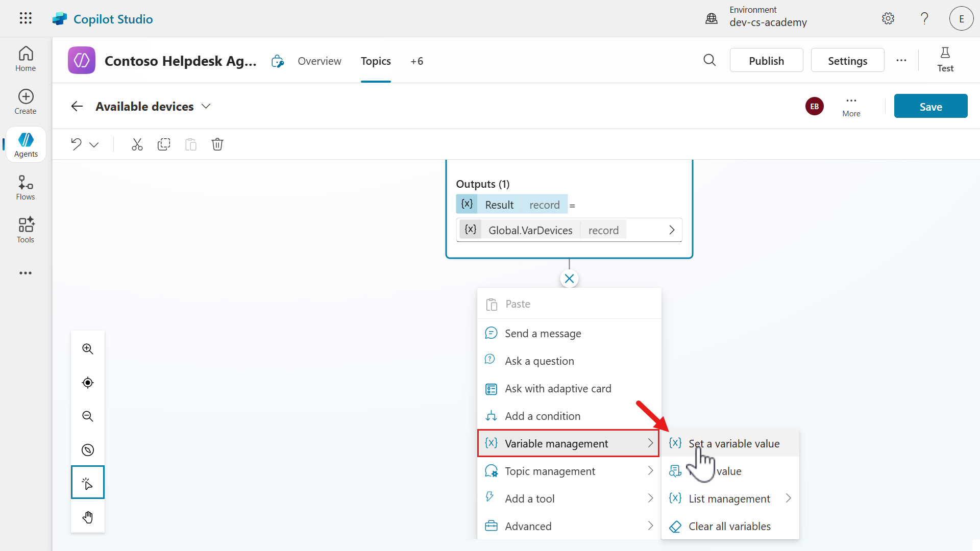Expand the undo history dropdown arrow
The height and width of the screenshot is (551, 980).
94,144
